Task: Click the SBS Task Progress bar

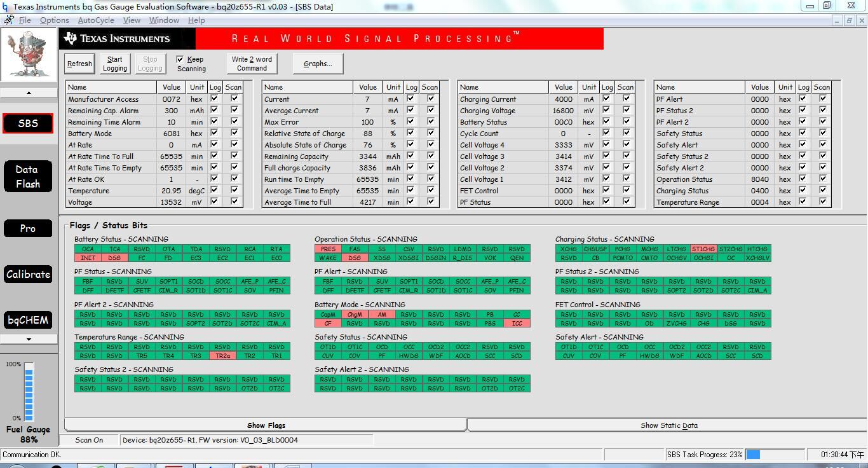Action: [x=775, y=455]
